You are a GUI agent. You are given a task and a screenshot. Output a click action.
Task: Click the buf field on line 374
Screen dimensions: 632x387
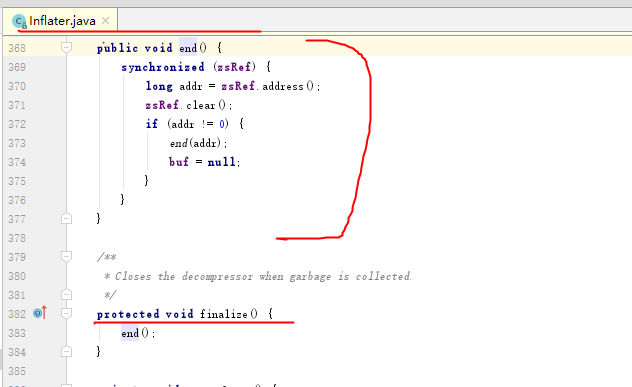tap(179, 162)
